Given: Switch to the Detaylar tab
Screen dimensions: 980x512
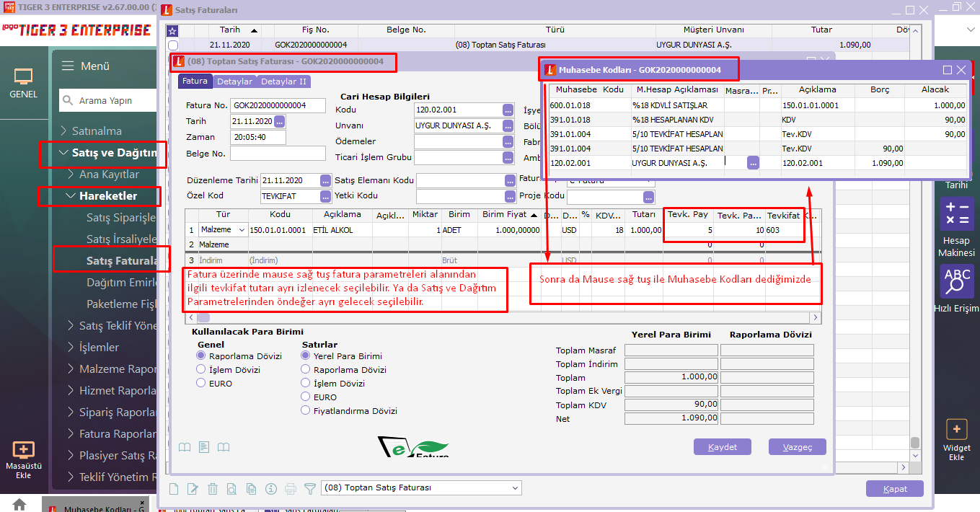Looking at the screenshot, I should tap(234, 81).
